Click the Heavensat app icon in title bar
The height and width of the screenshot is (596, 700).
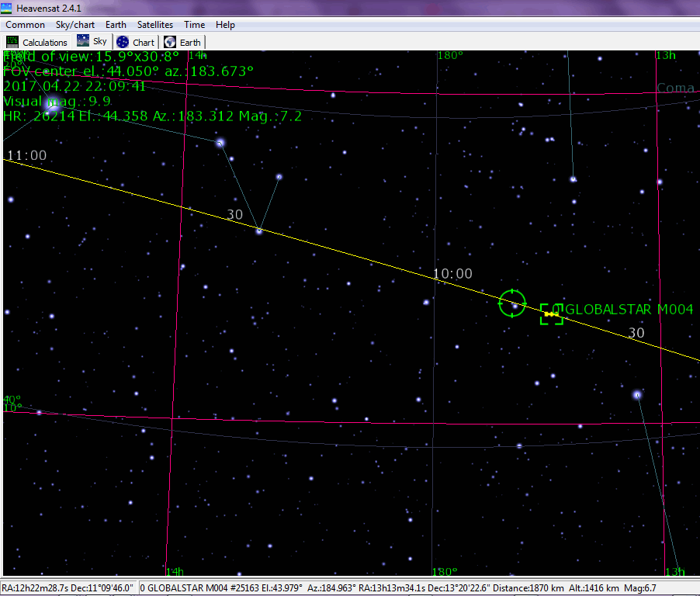(7, 7)
